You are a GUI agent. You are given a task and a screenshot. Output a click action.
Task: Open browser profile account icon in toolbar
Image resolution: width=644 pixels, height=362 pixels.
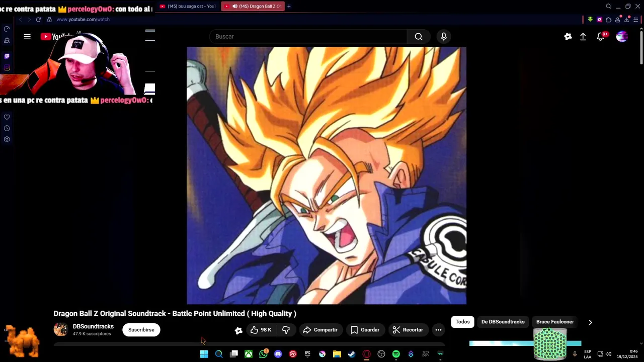(x=618, y=20)
